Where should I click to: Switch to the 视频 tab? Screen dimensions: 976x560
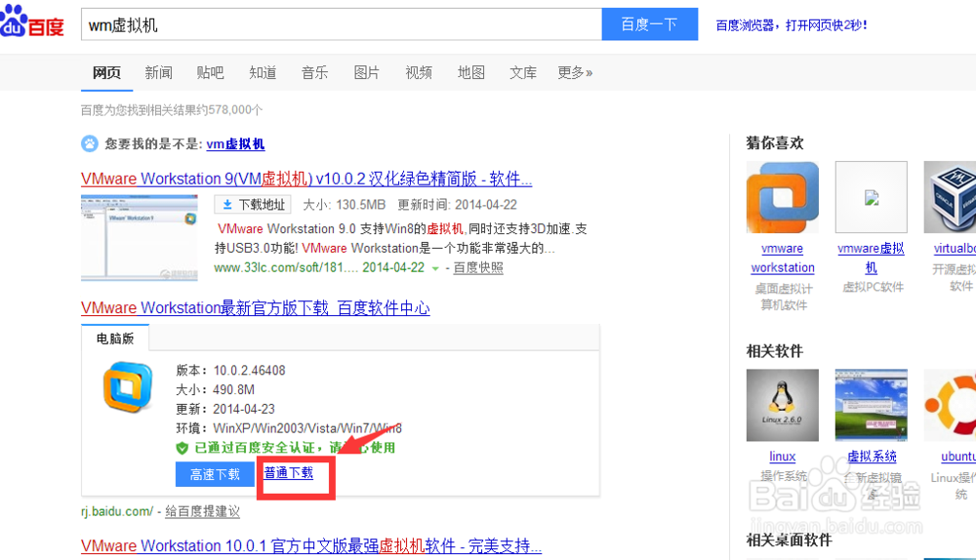click(x=419, y=73)
